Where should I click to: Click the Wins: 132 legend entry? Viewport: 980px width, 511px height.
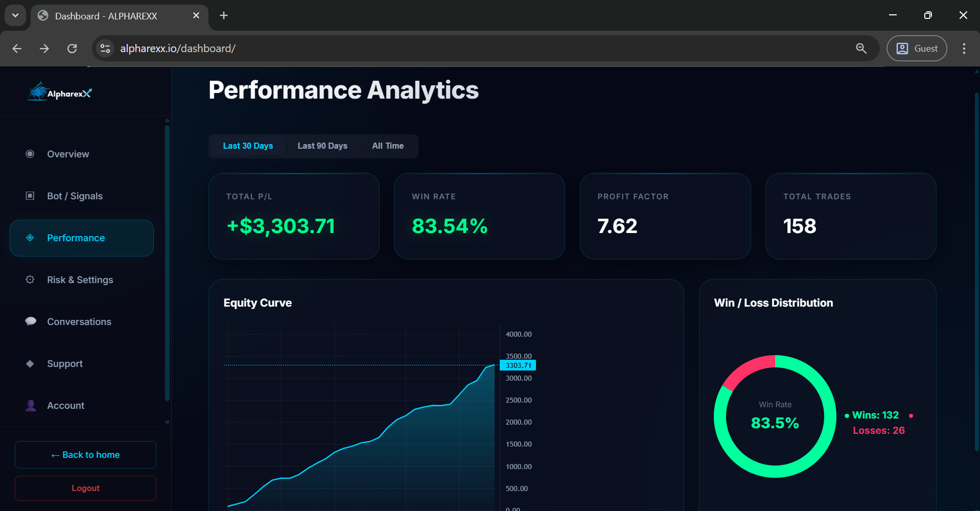875,415
